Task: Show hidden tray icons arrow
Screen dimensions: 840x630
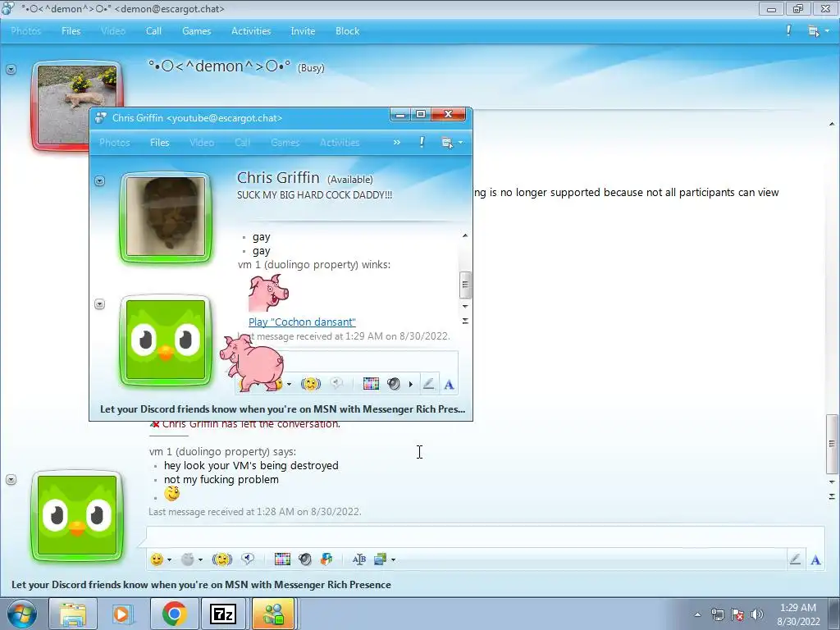Action: point(697,614)
